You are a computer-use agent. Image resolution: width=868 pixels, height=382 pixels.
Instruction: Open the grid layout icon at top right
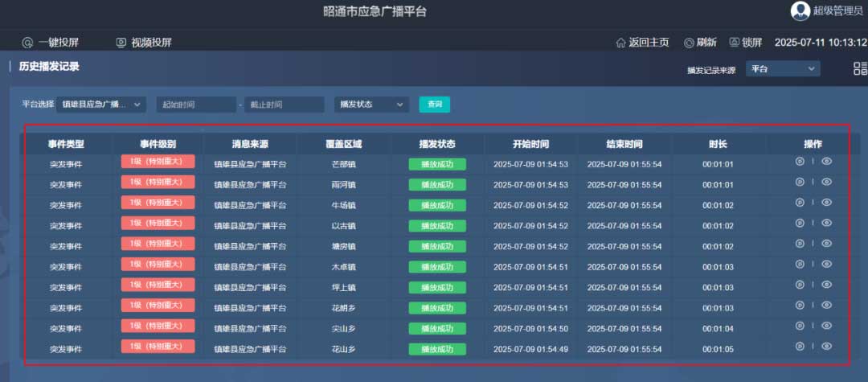tap(860, 69)
